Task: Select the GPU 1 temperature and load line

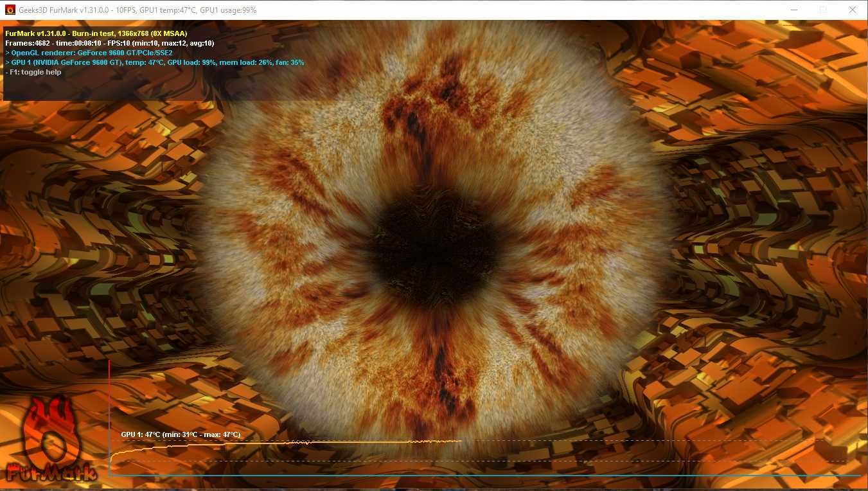Action: click(155, 62)
